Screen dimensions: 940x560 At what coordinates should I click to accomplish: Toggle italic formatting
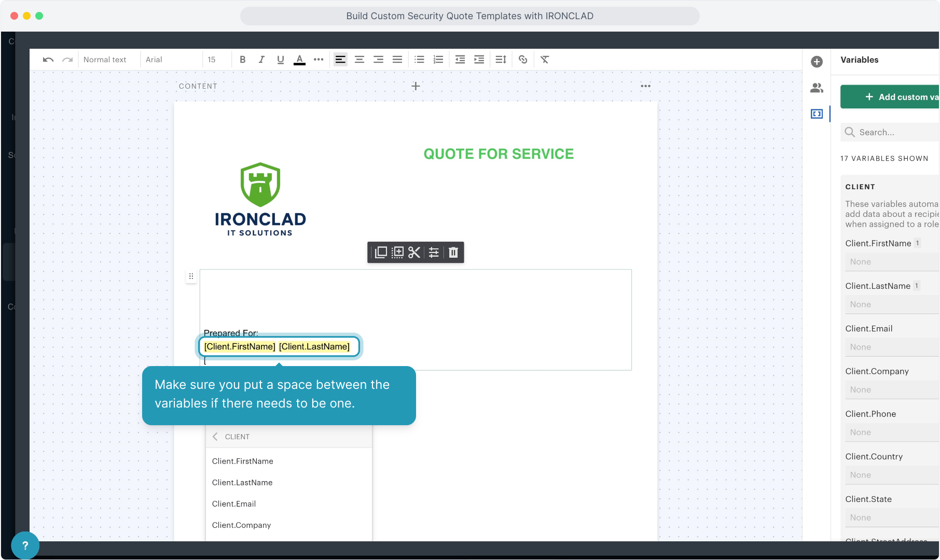[x=261, y=60]
